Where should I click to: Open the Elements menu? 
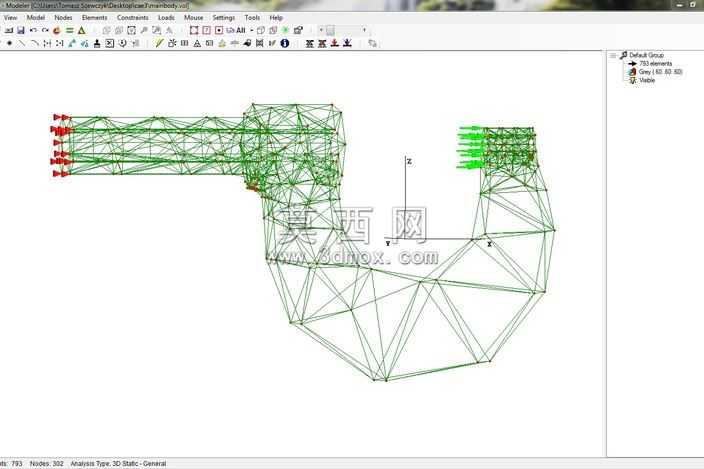94,18
